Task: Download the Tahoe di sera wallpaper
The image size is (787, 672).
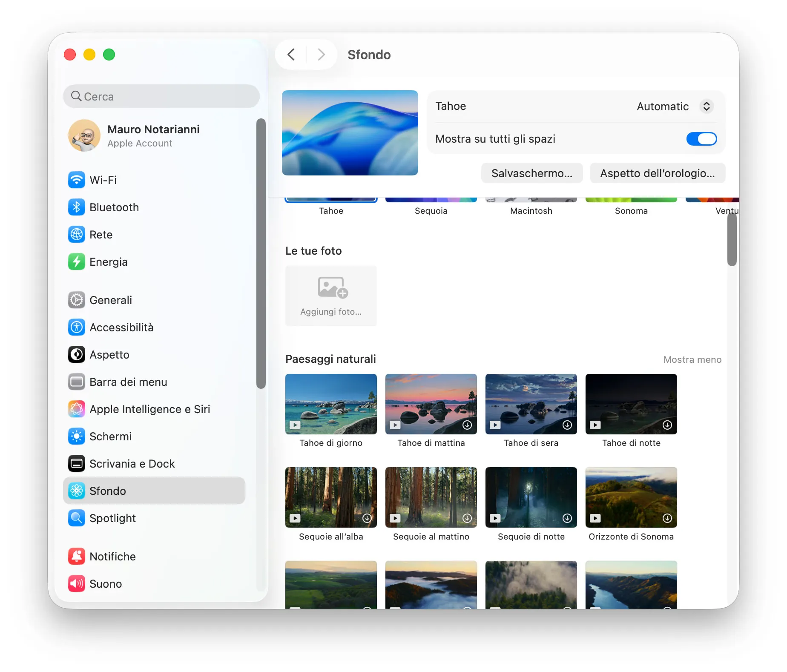Action: pyautogui.click(x=566, y=425)
